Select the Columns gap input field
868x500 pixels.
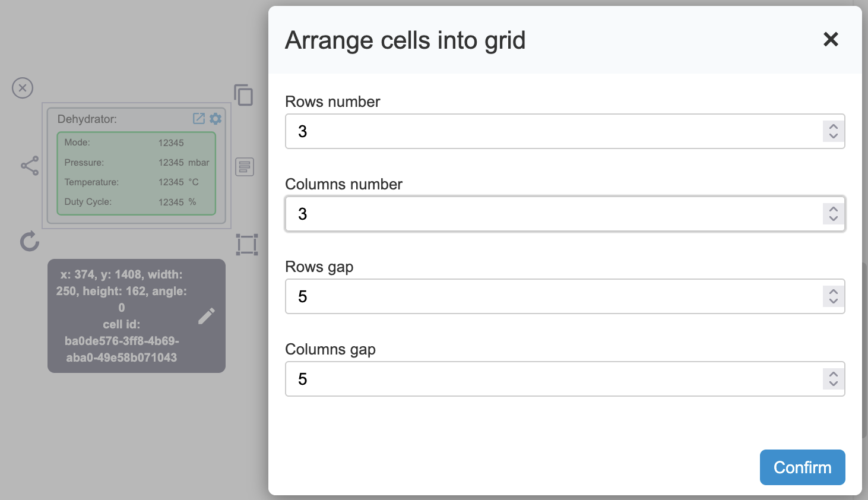[534, 379]
